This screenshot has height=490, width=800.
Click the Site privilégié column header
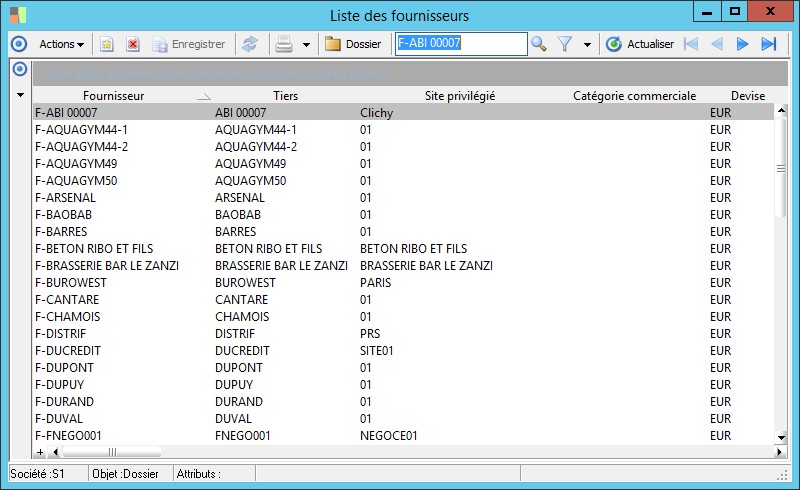coord(460,96)
